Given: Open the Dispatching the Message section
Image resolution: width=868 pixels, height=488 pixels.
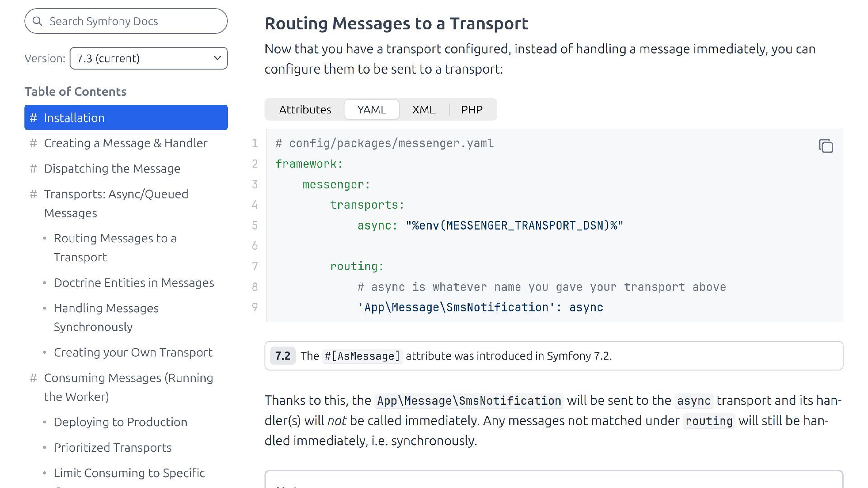Looking at the screenshot, I should pyautogui.click(x=112, y=169).
